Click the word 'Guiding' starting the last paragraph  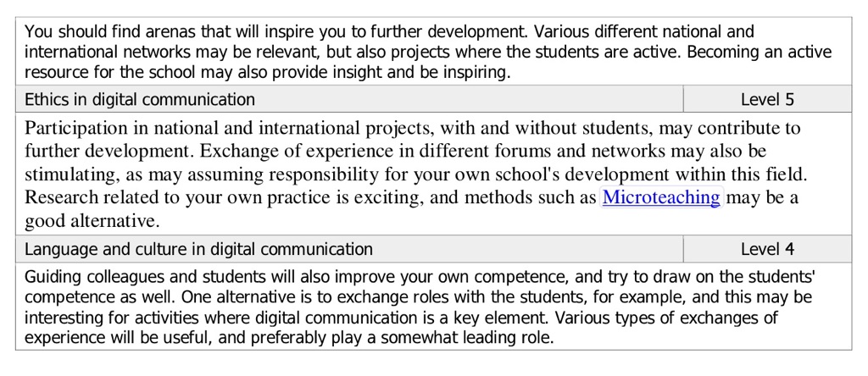point(51,277)
